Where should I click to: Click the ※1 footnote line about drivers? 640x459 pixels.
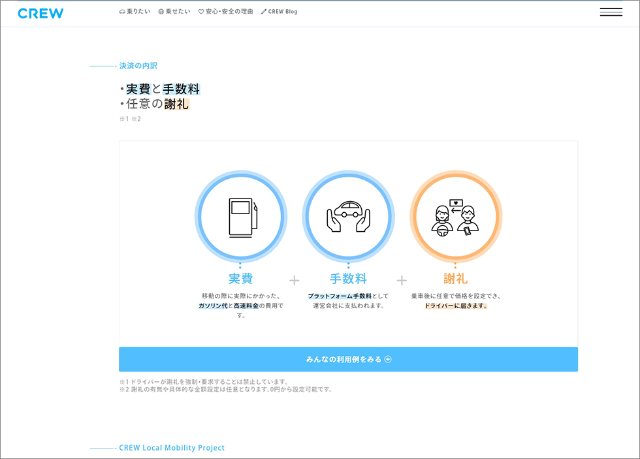[204, 381]
